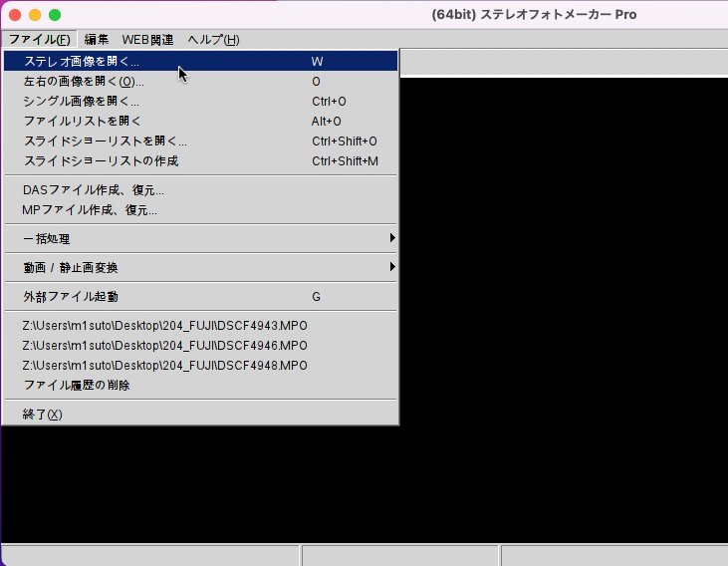Select 外部ファイル起動 entry

point(200,297)
